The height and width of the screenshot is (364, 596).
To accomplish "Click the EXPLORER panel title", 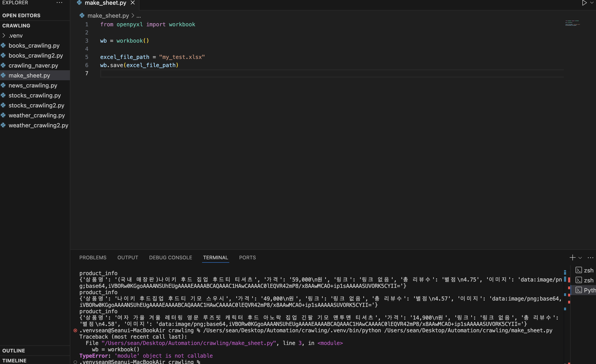I will point(15,3).
